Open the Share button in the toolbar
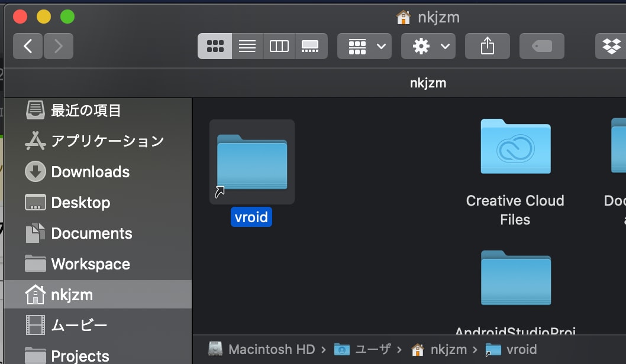This screenshot has height=364, width=626. tap(487, 45)
